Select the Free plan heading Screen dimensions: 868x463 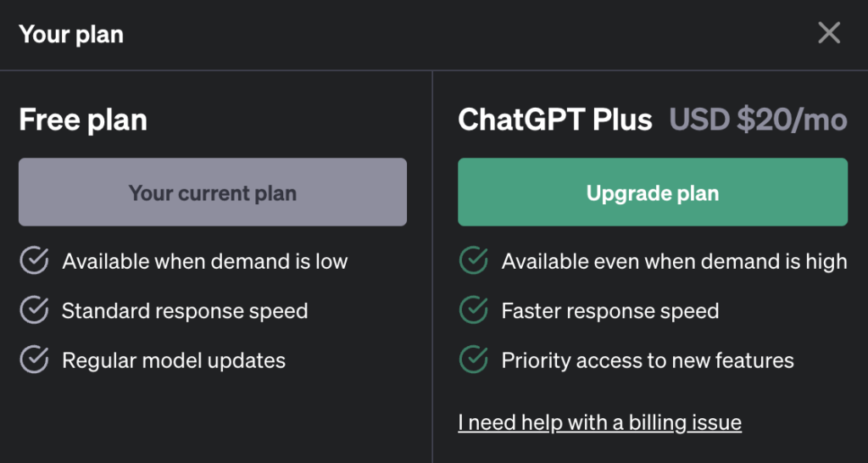[83, 120]
